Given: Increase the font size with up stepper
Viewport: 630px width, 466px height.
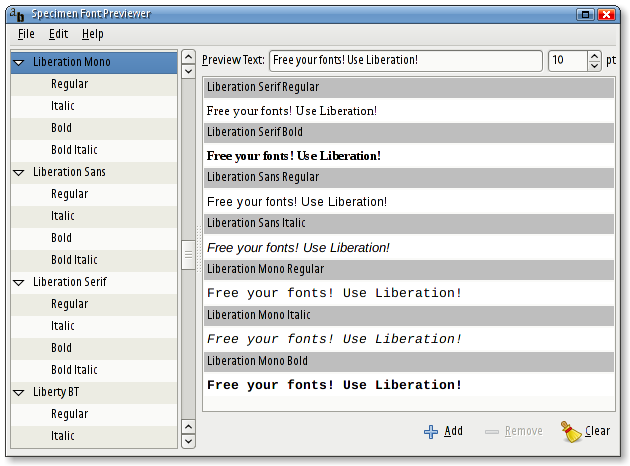Looking at the screenshot, I should (x=594, y=56).
